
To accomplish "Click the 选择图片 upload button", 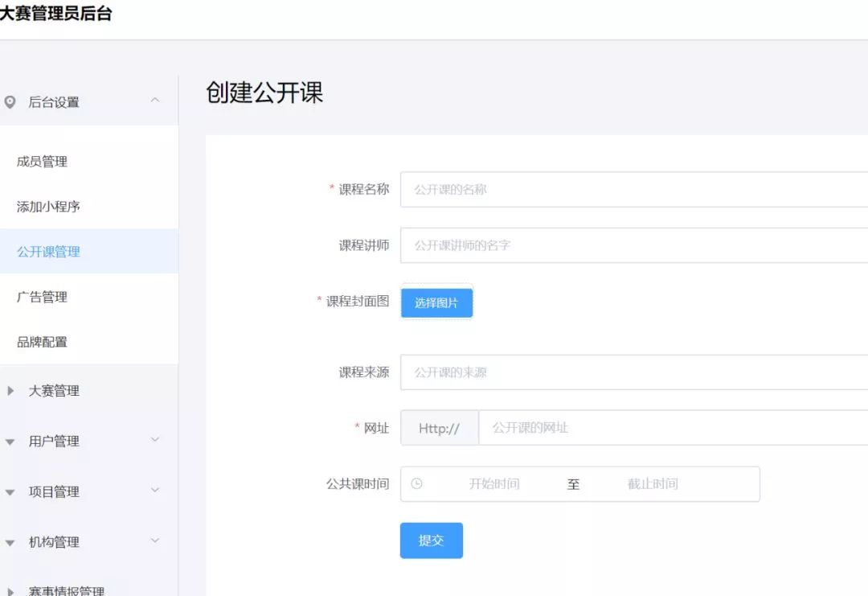I will [x=436, y=303].
